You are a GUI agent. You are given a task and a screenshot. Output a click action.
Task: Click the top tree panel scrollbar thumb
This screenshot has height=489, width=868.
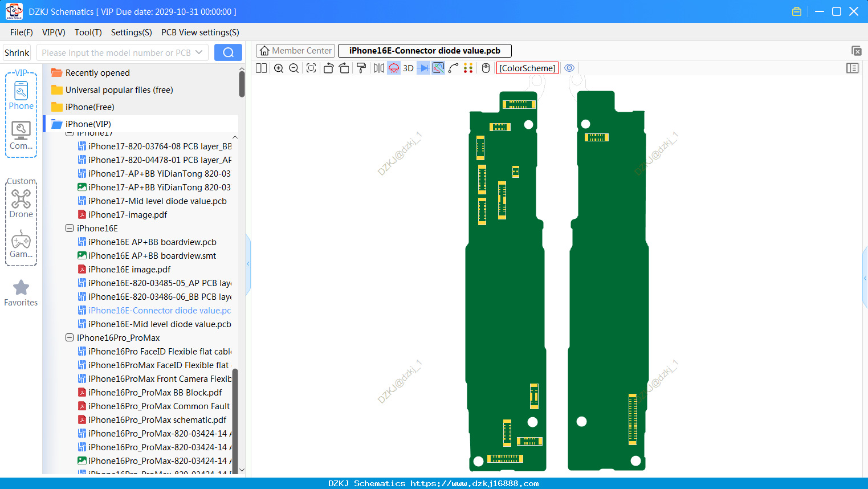[x=242, y=84]
